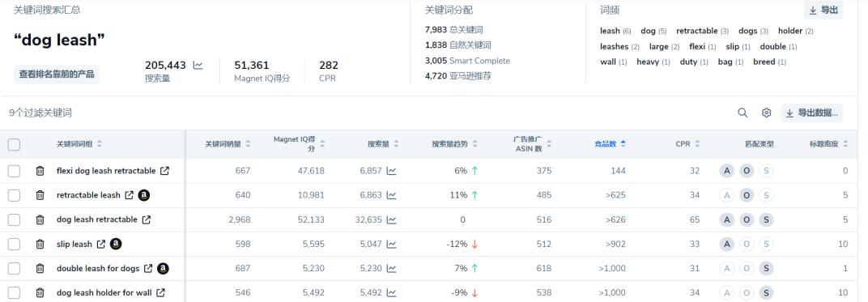Toggle select-all checkbox in table header
Image resolution: width=868 pixels, height=302 pixels.
(x=14, y=145)
